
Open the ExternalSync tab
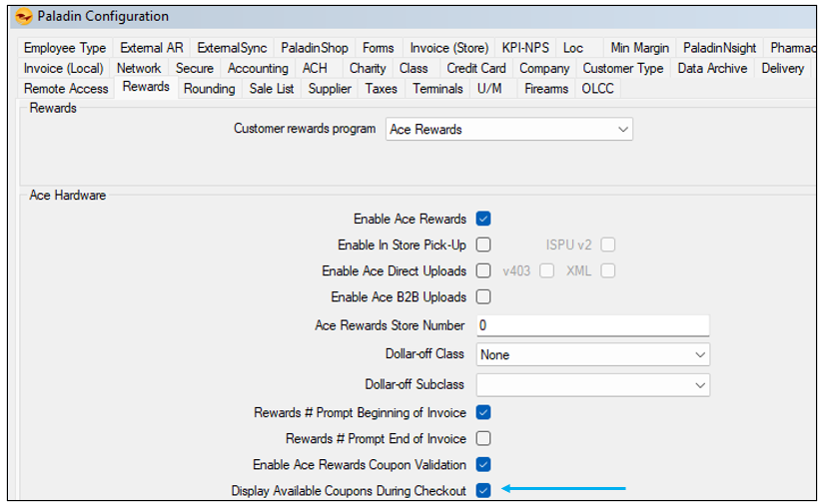pyautogui.click(x=232, y=48)
